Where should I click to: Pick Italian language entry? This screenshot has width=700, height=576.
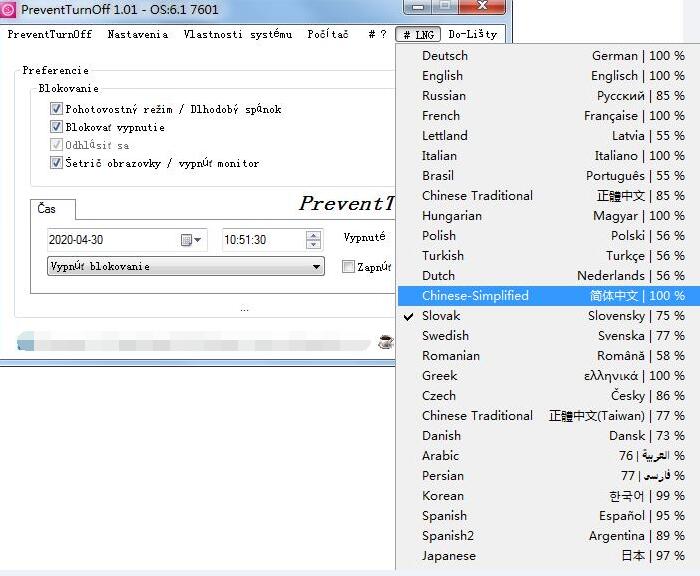point(549,156)
